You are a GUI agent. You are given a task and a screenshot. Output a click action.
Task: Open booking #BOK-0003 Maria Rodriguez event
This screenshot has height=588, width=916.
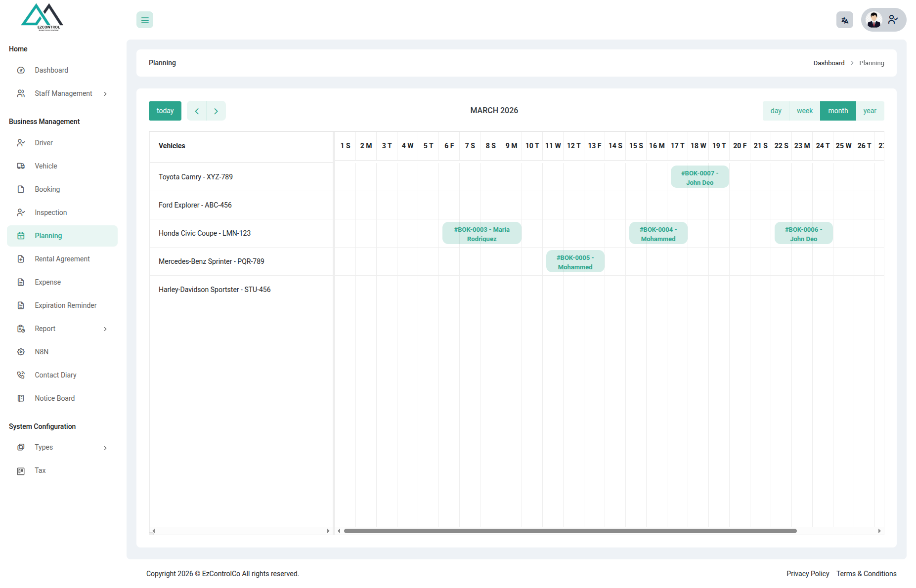pyautogui.click(x=482, y=233)
